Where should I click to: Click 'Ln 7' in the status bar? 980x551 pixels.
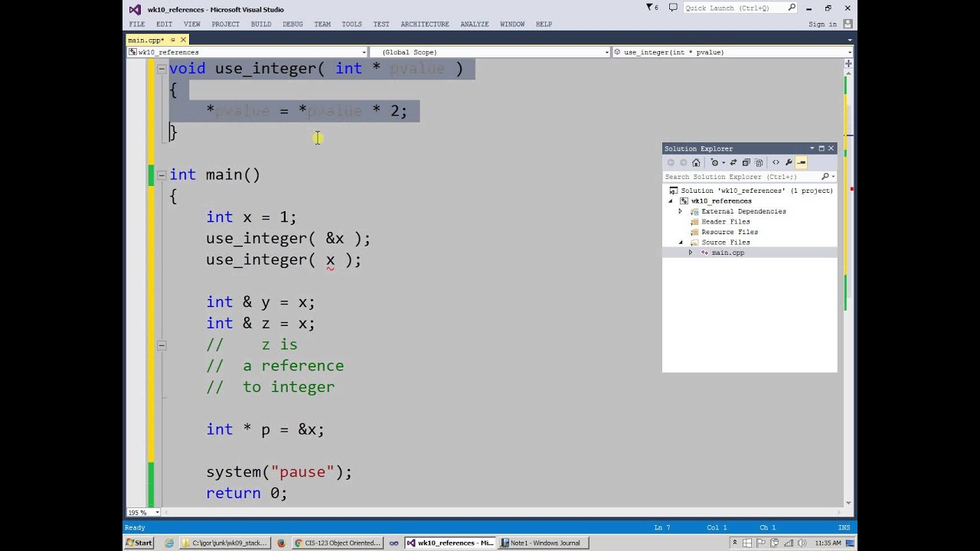pyautogui.click(x=661, y=527)
